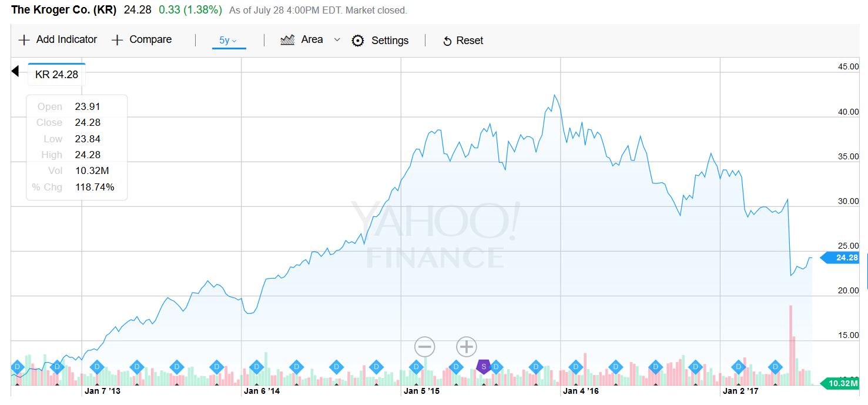The height and width of the screenshot is (405, 868).
Task: Select the KR 24.28 ticker tab
Action: pyautogui.click(x=56, y=75)
